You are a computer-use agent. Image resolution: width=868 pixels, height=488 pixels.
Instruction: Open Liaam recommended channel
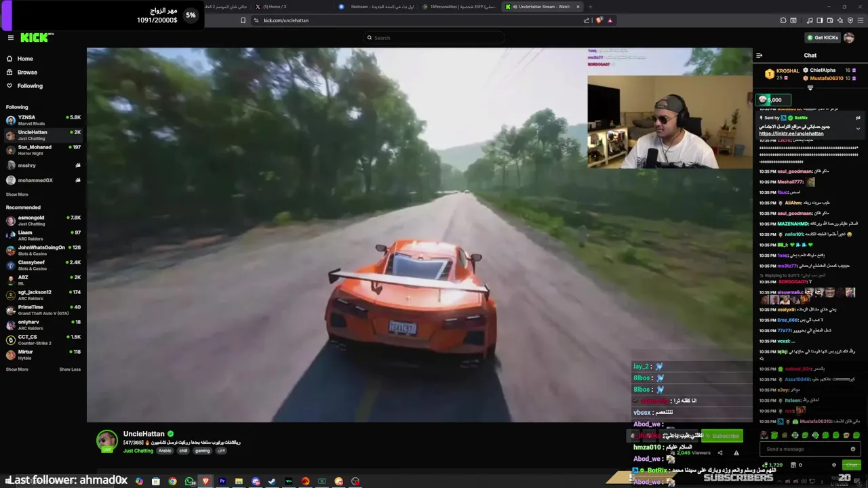[x=43, y=235]
